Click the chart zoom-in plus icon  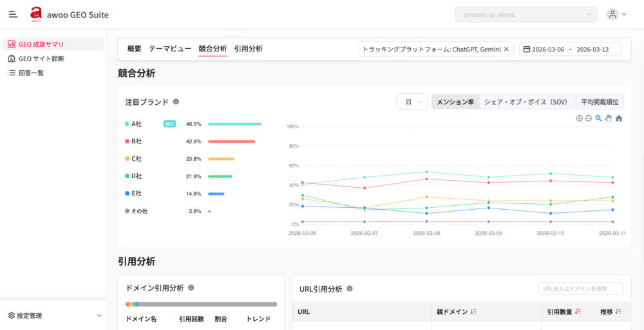[x=580, y=118]
